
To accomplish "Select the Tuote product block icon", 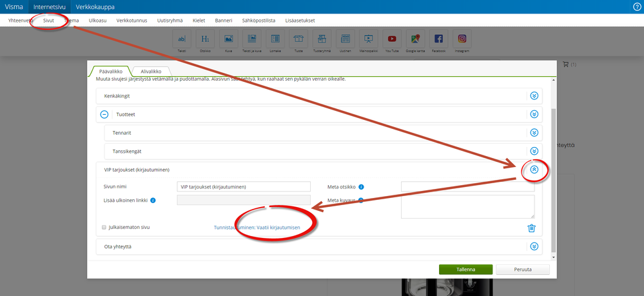I will pyautogui.click(x=298, y=39).
